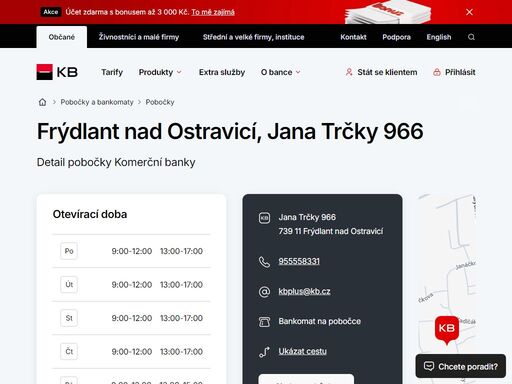Screen dimensions: 512x384
Task: Click the Po day label
Action: (69, 251)
